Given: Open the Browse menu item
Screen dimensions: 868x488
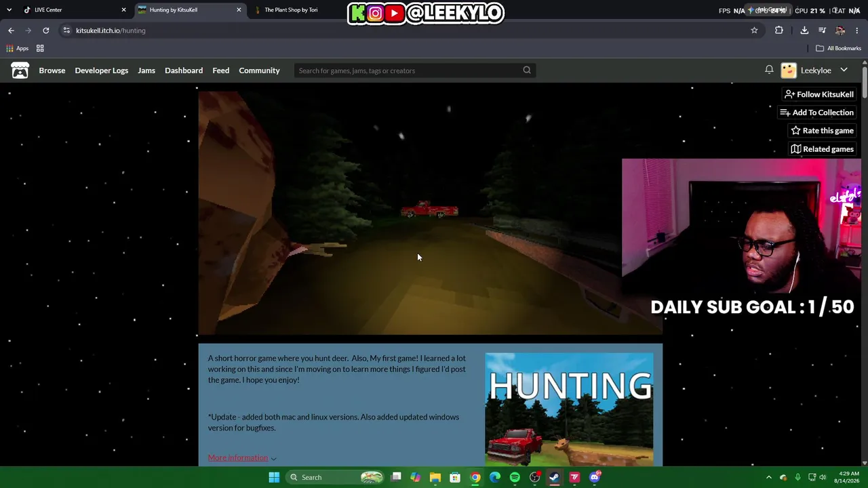Looking at the screenshot, I should (52, 70).
